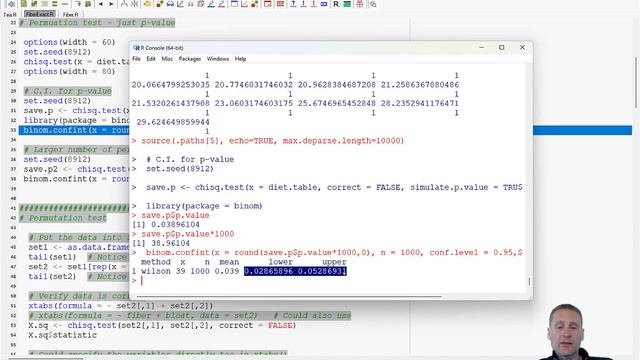This screenshot has width=640, height=360.
Task: Switch to the FiberExact.R editor tab
Action: coord(40,14)
